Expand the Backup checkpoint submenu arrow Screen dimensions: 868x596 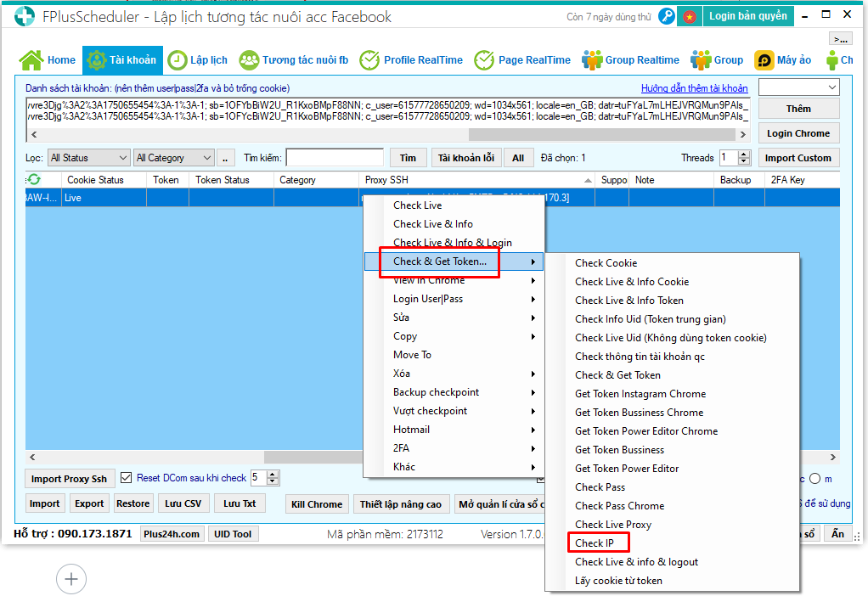click(x=533, y=393)
